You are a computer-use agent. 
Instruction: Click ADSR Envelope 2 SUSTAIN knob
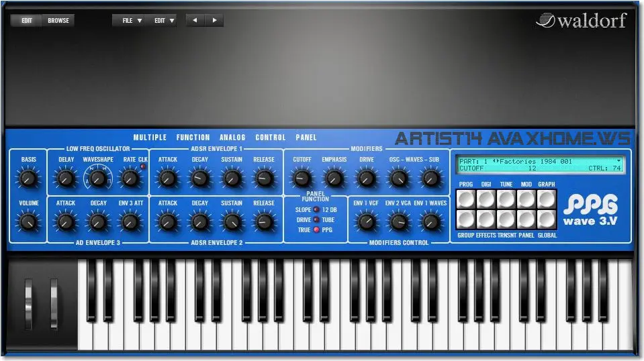(x=232, y=222)
